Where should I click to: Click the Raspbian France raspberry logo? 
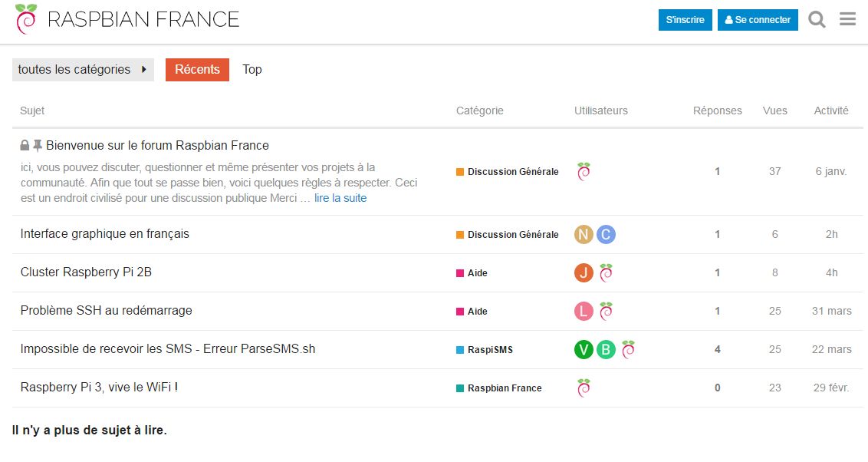(26, 19)
